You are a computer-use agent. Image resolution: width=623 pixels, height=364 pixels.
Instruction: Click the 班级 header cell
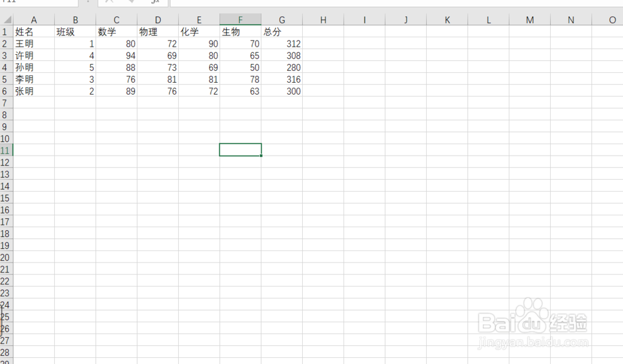[75, 31]
